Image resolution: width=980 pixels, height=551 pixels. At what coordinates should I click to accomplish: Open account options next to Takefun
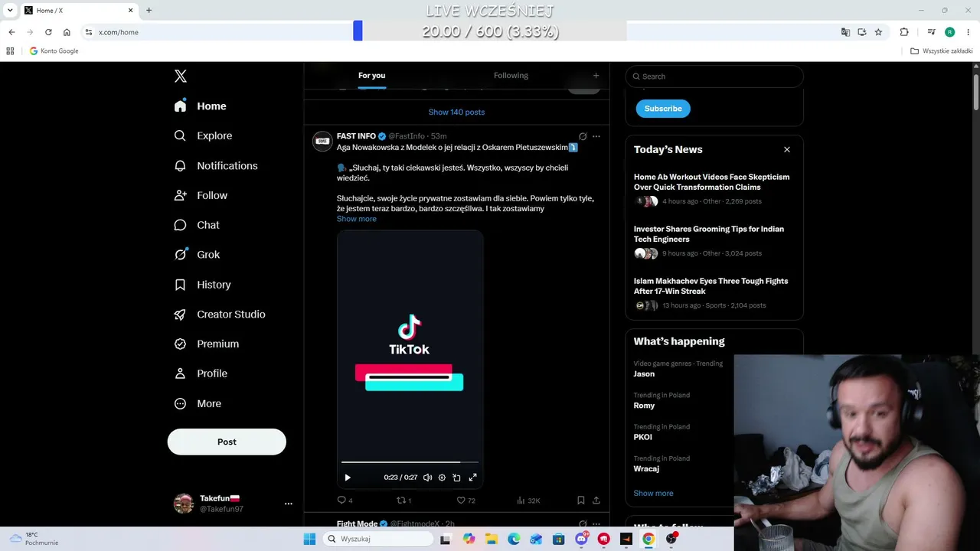pyautogui.click(x=289, y=504)
